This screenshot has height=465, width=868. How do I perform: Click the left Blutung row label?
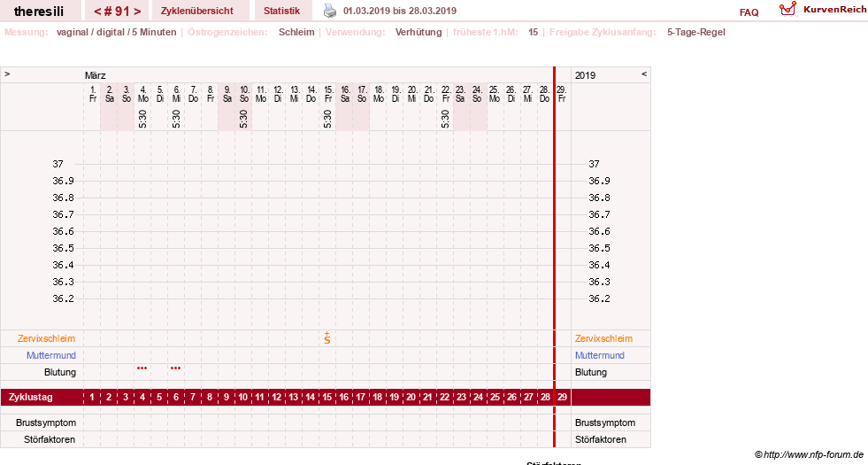click(x=60, y=372)
